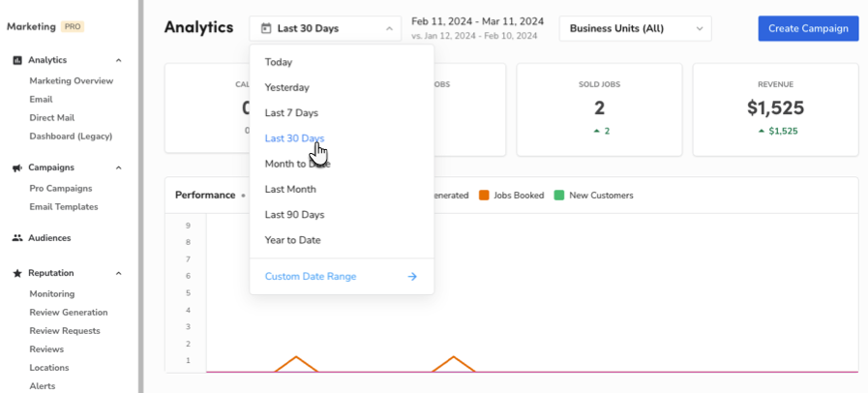Click the Audiences people icon
Viewport: 868px width, 393px height.
click(17, 238)
